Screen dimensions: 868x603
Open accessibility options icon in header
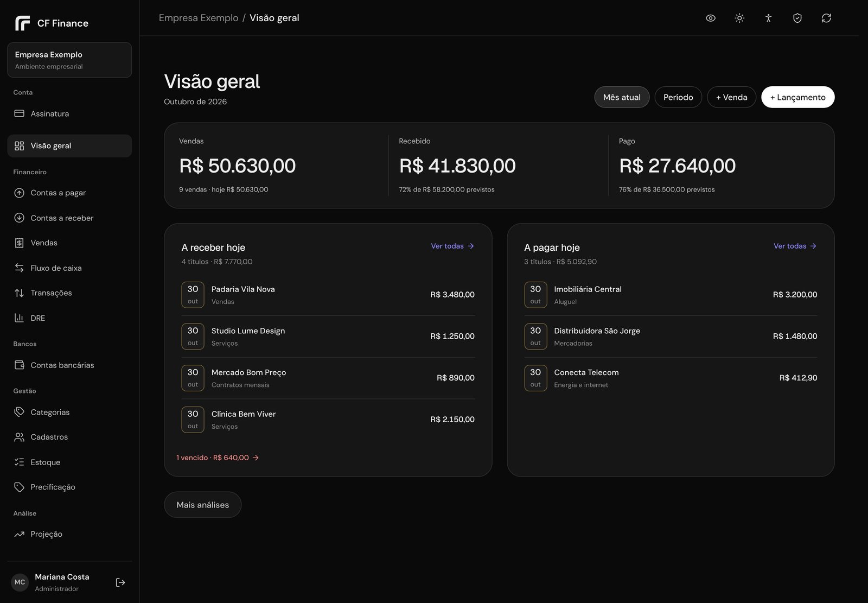[x=768, y=18]
